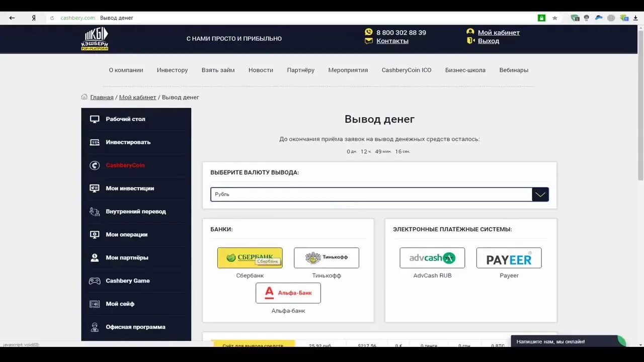
Task: Click the home icon in the breadcrumb
Action: [85, 97]
